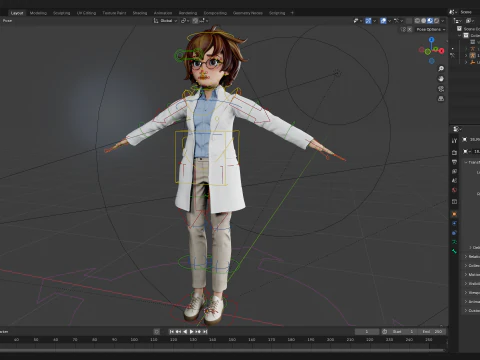Image resolution: width=480 pixels, height=360 pixels.
Task: Open the Bone properties tab
Action: (454, 251)
